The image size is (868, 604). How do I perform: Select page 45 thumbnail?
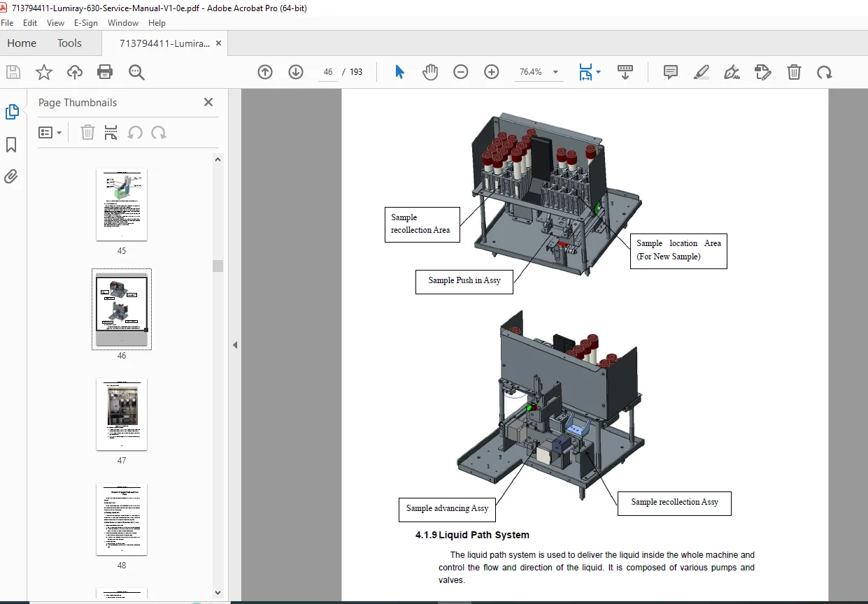122,205
